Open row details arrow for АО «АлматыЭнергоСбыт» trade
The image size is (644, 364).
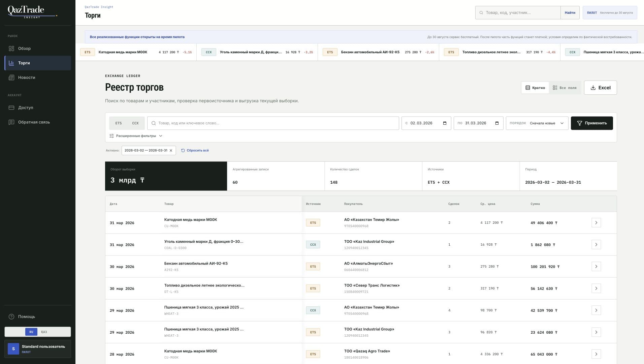(x=596, y=267)
